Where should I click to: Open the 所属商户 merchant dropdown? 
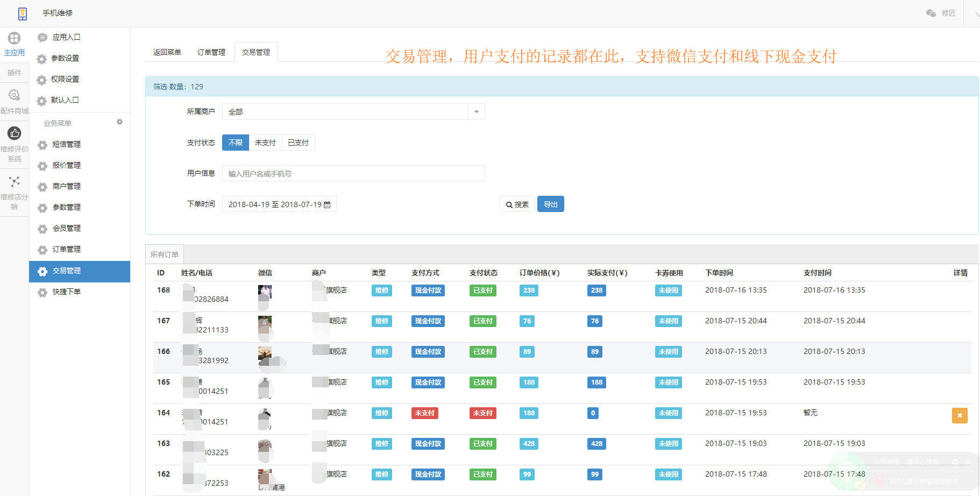[475, 111]
